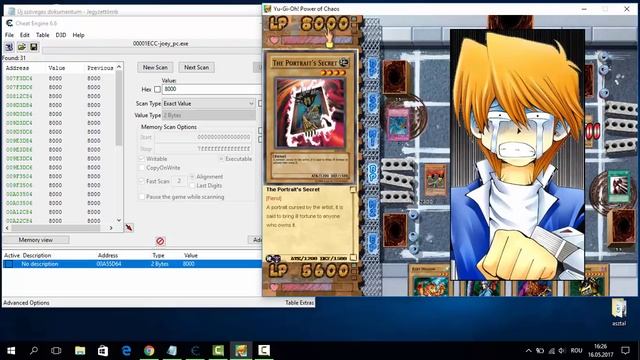Click ROU language indicator
The image size is (640, 360).
tap(576, 351)
